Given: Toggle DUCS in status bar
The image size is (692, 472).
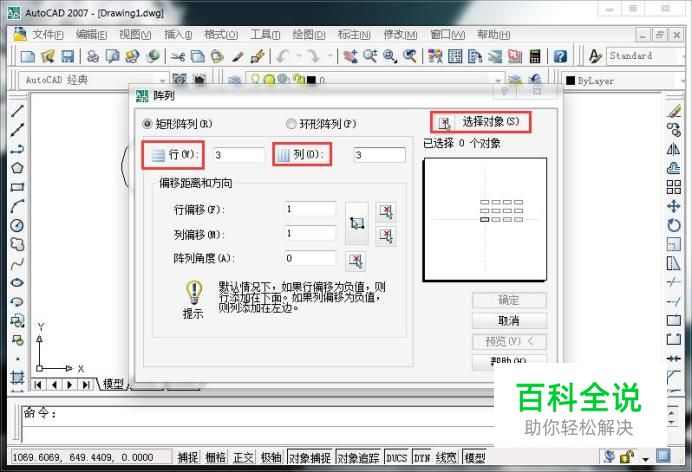Looking at the screenshot, I should tap(396, 457).
